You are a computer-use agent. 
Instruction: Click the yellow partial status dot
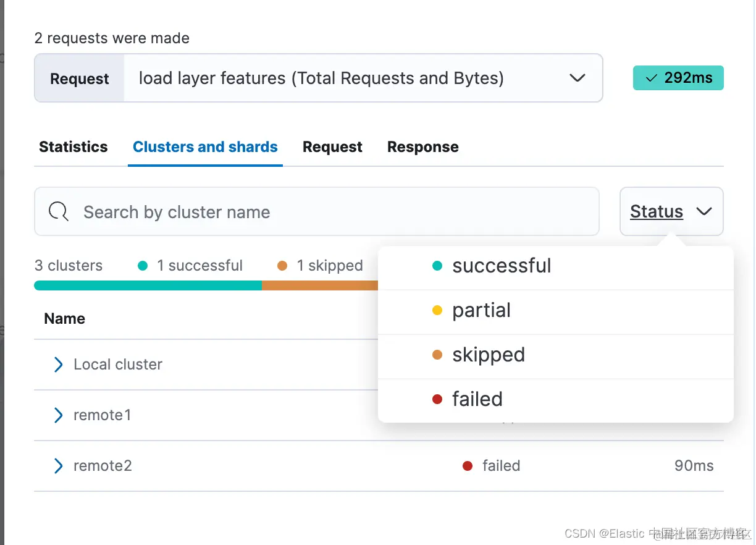pos(437,310)
